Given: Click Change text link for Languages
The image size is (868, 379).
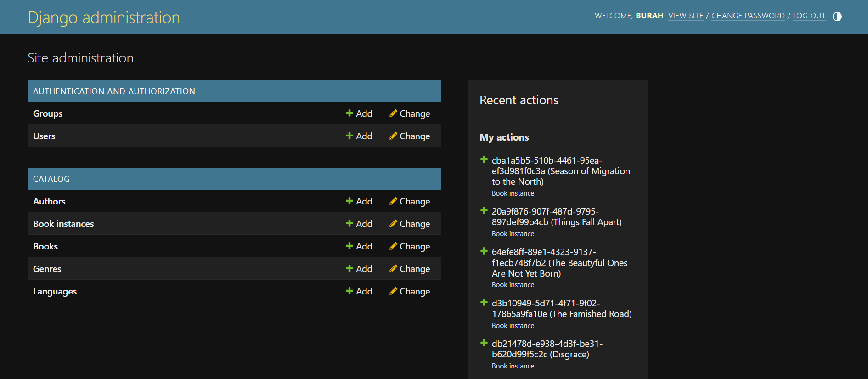Looking at the screenshot, I should tap(415, 292).
